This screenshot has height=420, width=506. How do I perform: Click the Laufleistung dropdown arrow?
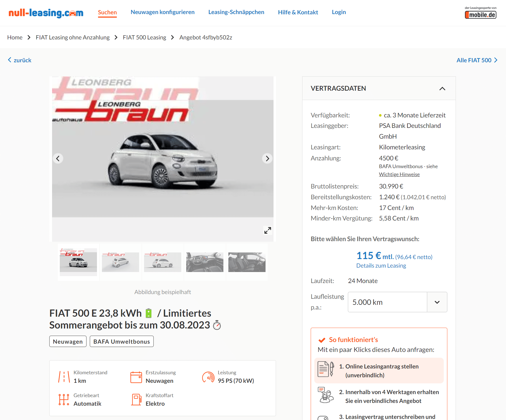[x=437, y=302]
